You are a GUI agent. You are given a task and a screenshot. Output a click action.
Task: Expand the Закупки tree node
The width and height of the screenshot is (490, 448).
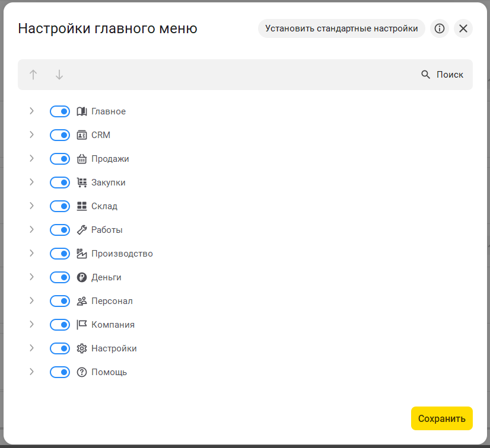click(x=32, y=183)
